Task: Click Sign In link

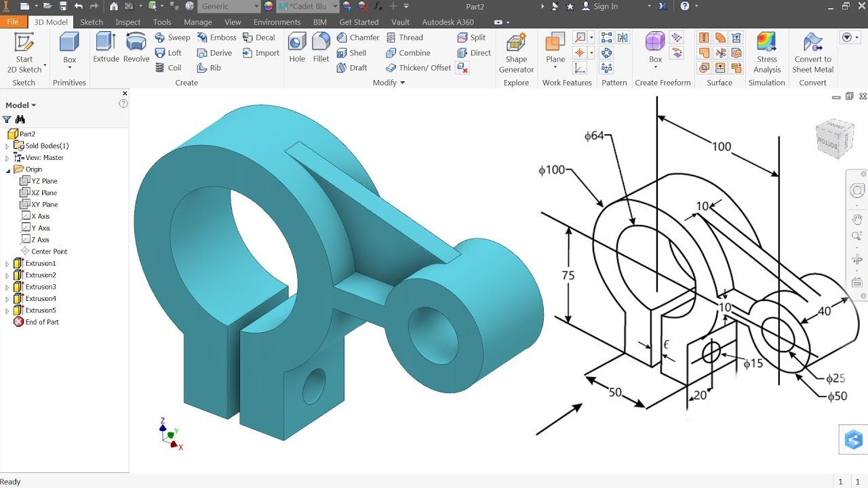Action: click(x=606, y=6)
